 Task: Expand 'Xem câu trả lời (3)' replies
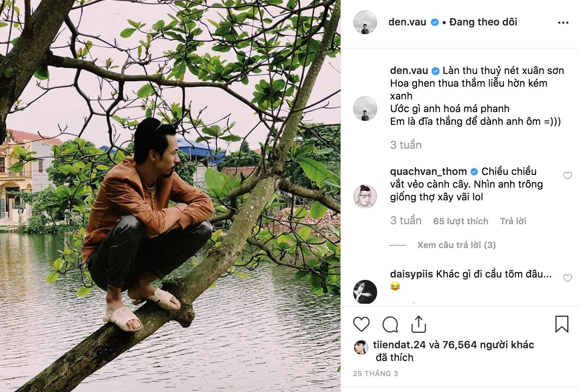(x=456, y=245)
